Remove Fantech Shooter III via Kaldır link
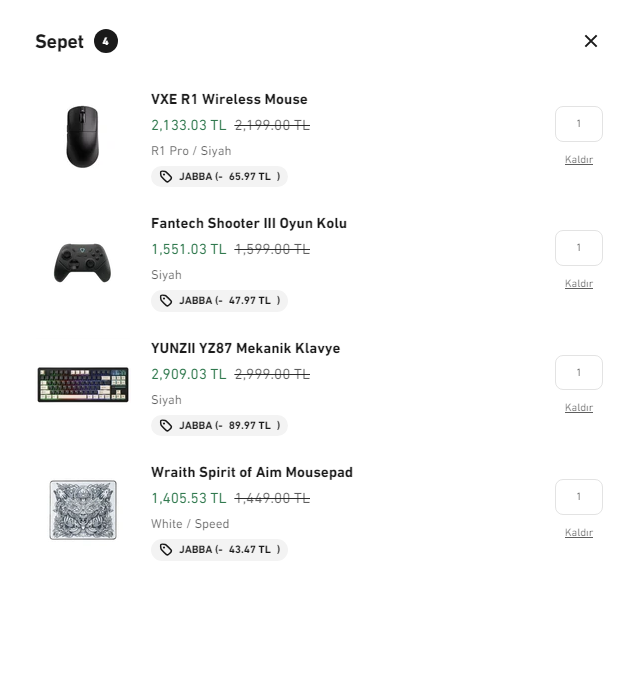 coord(579,284)
